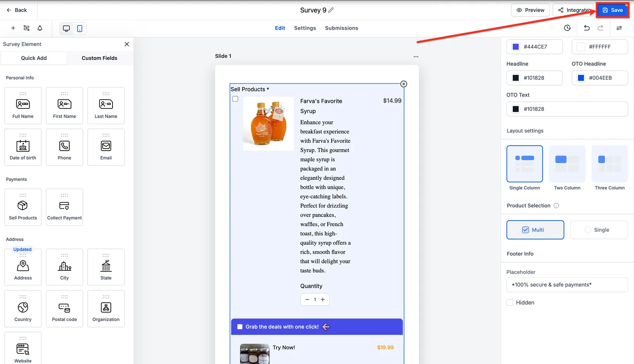Image resolution: width=634 pixels, height=364 pixels.
Task: Add the Organization element
Action: pos(106,309)
